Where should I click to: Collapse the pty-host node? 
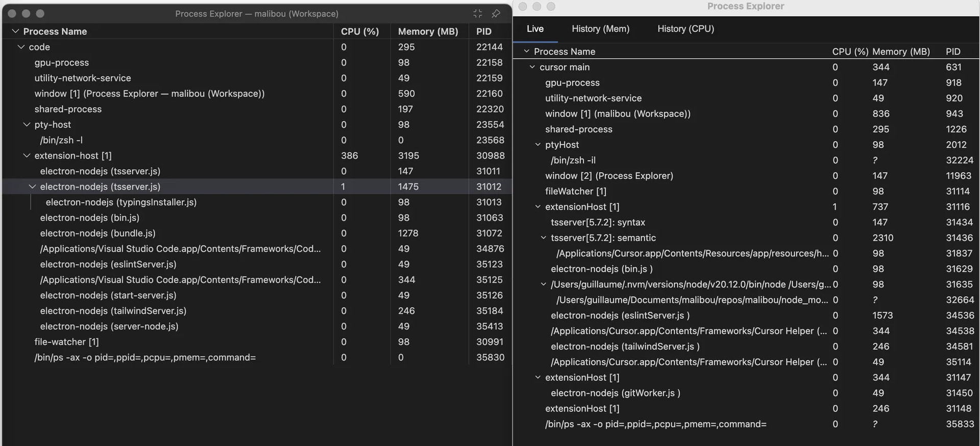27,125
